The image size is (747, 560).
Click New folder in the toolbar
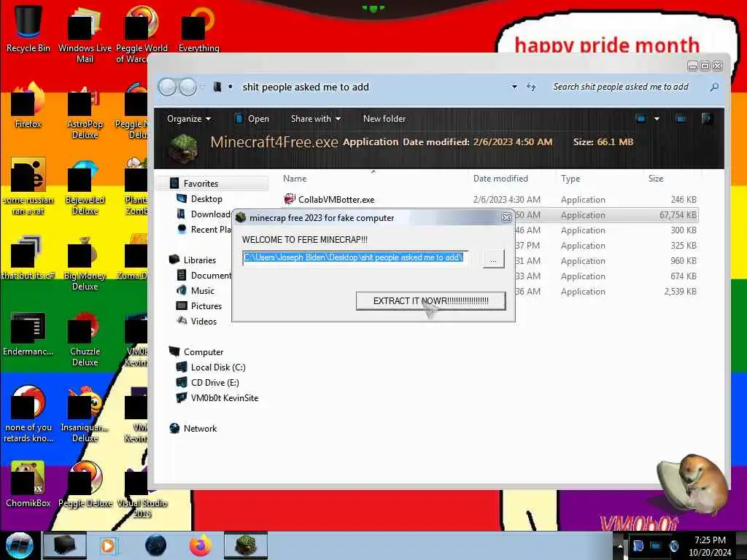pyautogui.click(x=384, y=119)
